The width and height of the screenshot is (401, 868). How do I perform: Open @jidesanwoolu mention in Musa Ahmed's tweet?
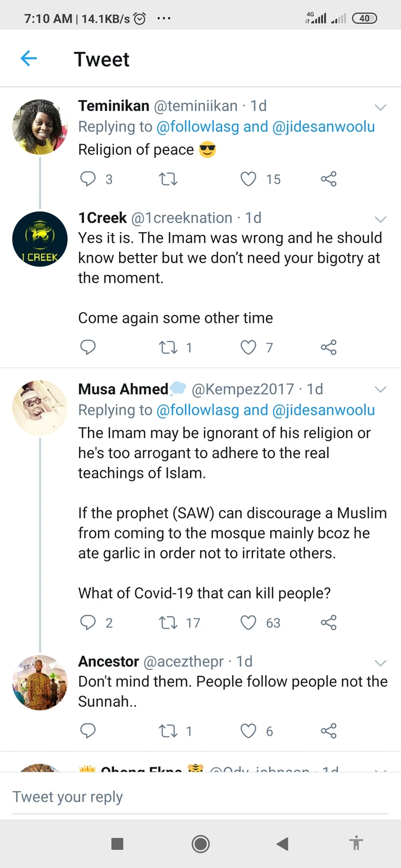(x=323, y=410)
